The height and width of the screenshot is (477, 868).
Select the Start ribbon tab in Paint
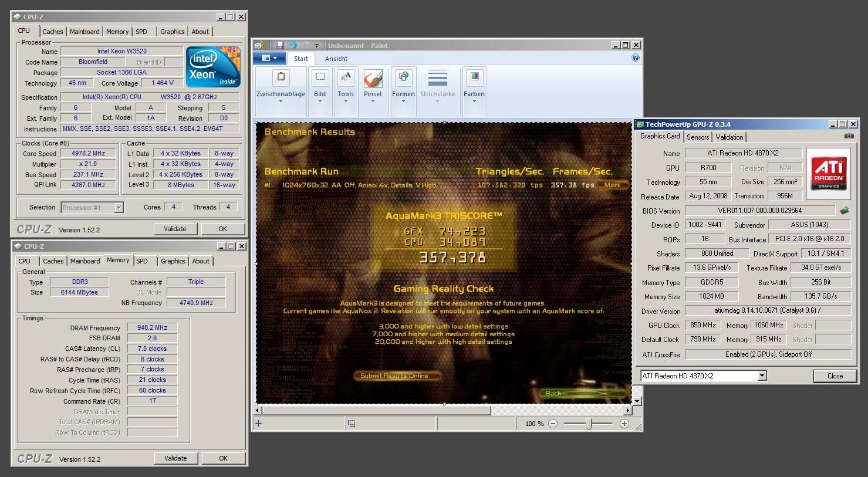tap(301, 59)
